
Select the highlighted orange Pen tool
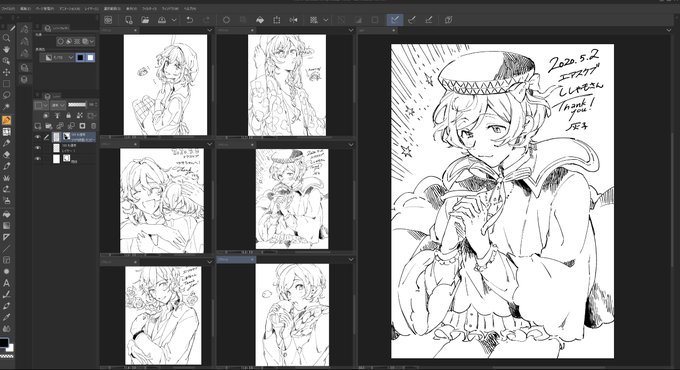coord(7,120)
